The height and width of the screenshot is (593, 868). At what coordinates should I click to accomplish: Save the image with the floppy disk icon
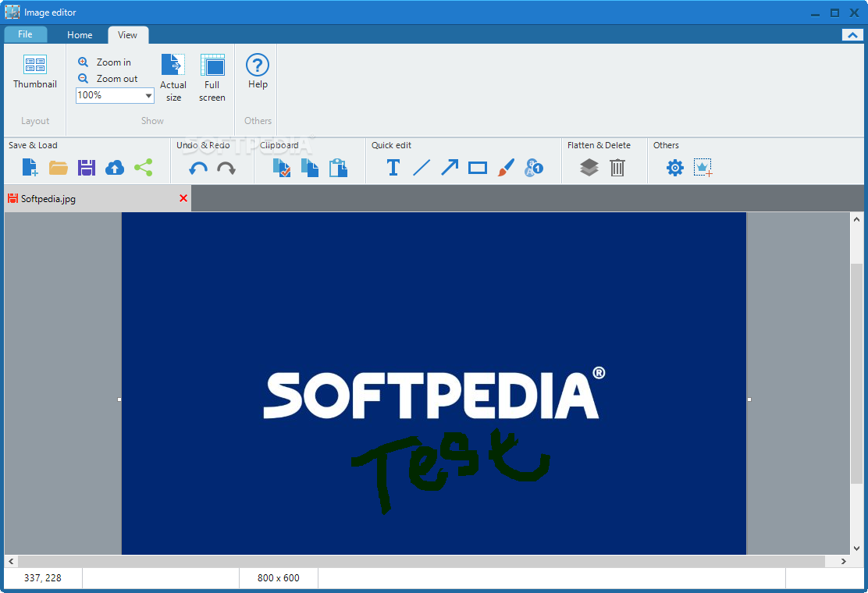87,167
